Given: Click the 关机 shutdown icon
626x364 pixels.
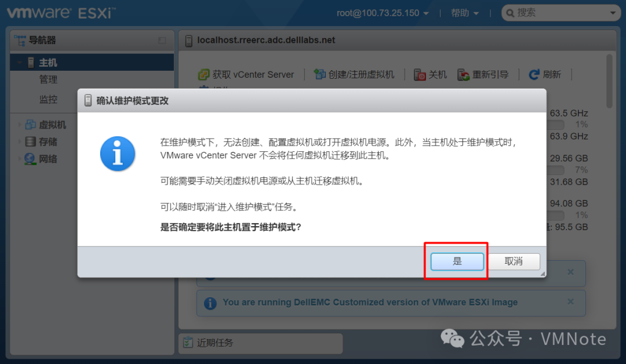Looking at the screenshot, I should pos(420,75).
